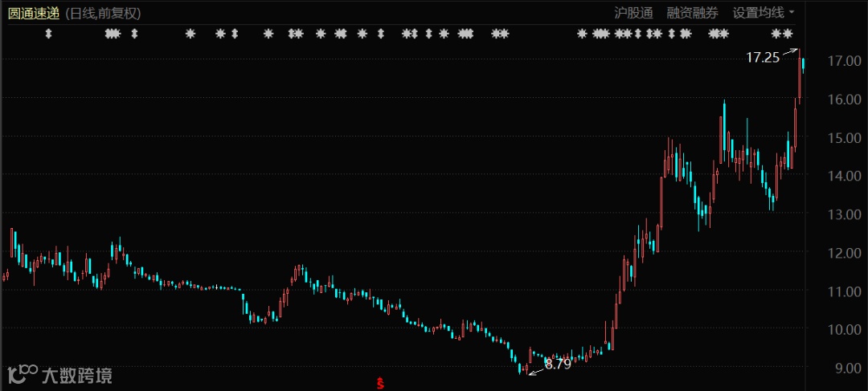Click the leftmost up-down arrow event marker
The height and width of the screenshot is (391, 868).
point(49,34)
